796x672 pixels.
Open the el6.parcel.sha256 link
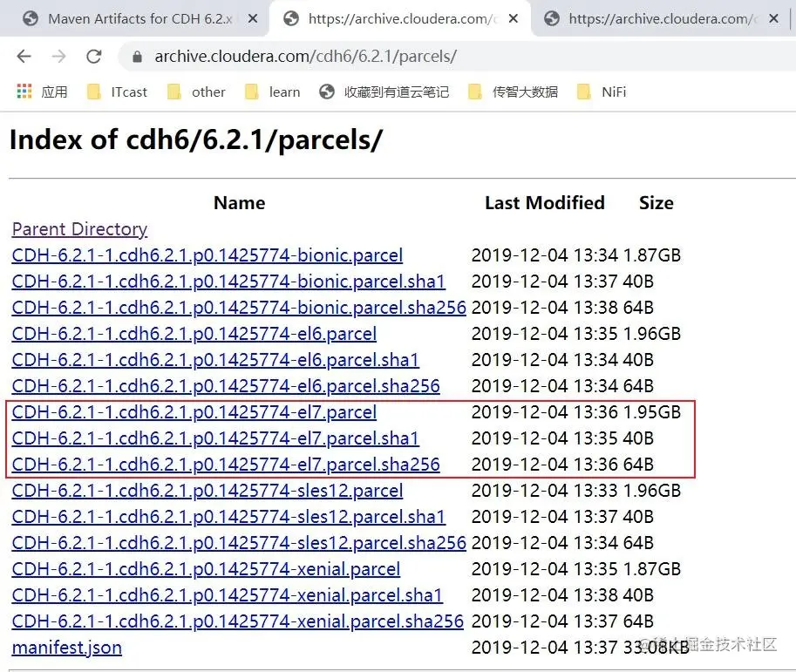226,386
